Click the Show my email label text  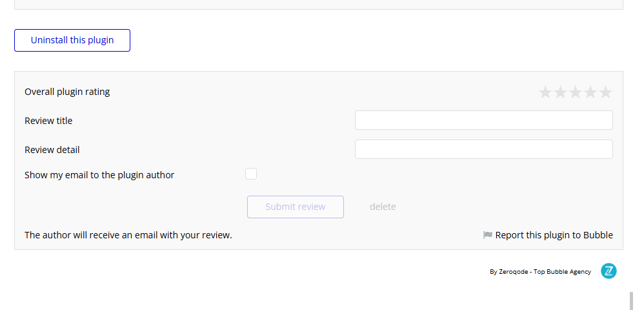[x=99, y=175]
